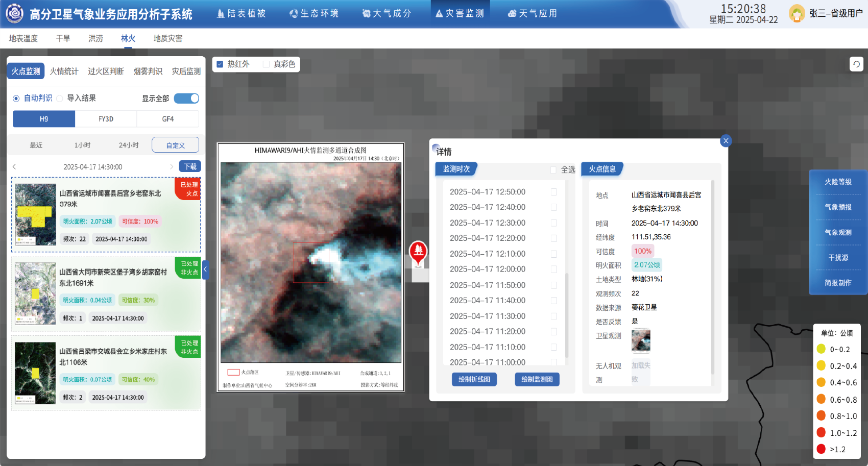This screenshot has height=466, width=868.
Task: Close the 详情 details popup
Action: [726, 141]
